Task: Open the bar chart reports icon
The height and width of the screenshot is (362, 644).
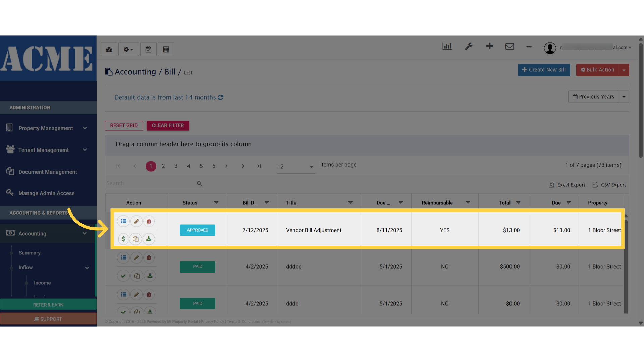Action: (x=447, y=47)
